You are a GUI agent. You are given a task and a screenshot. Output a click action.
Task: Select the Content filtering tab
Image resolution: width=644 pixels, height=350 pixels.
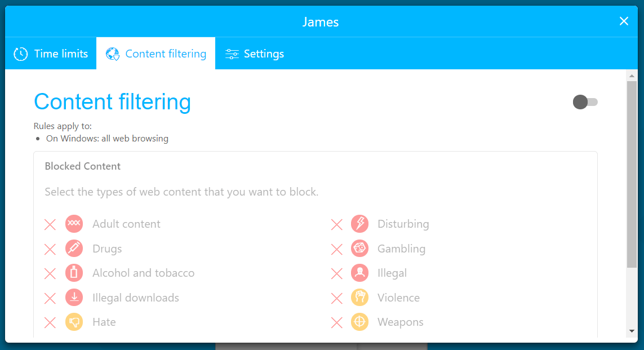point(156,54)
